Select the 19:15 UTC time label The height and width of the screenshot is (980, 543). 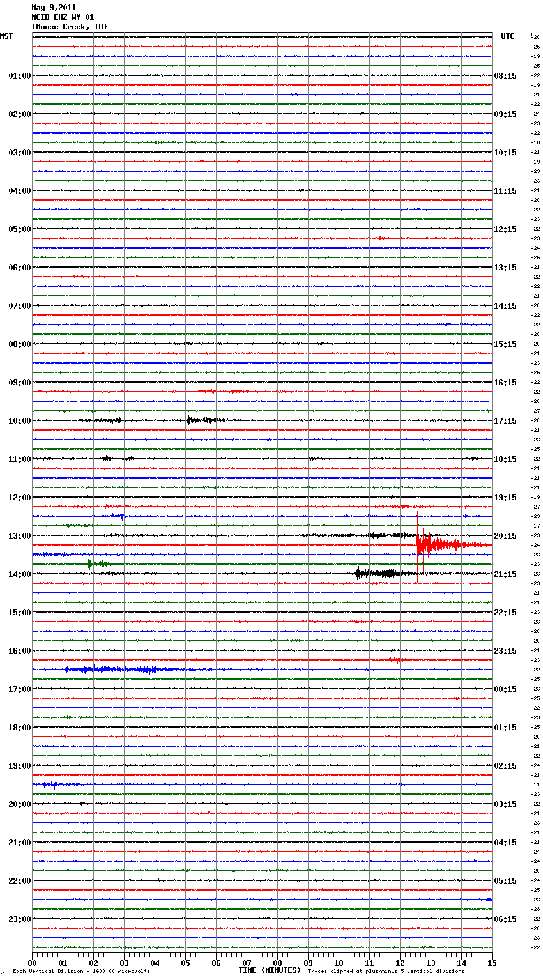click(x=505, y=497)
